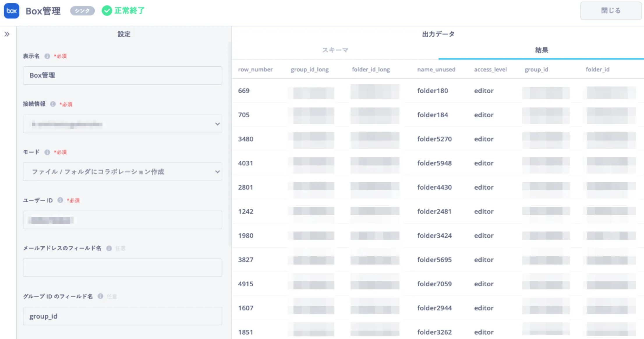Open the 接続情報 connection dropdown
Image resolution: width=644 pixels, height=339 pixels.
pos(122,124)
